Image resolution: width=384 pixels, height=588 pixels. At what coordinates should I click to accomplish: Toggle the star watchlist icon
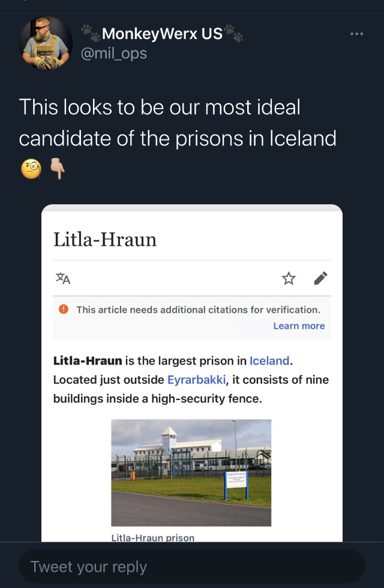click(289, 279)
